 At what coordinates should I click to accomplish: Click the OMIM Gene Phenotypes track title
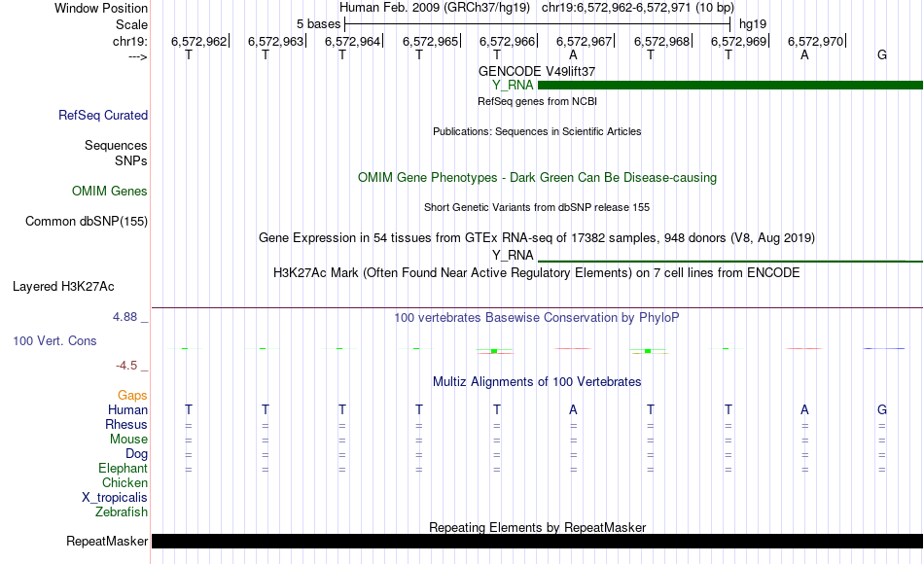click(x=538, y=178)
